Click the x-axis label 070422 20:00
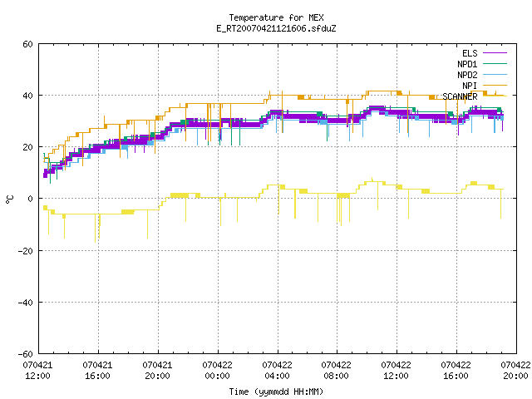The width and height of the screenshot is (532, 399). 515,371
